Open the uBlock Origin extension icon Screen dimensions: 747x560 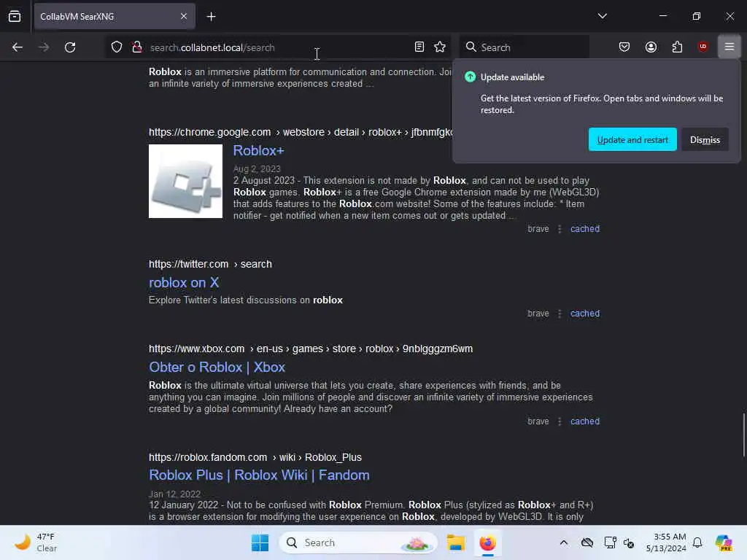point(703,47)
